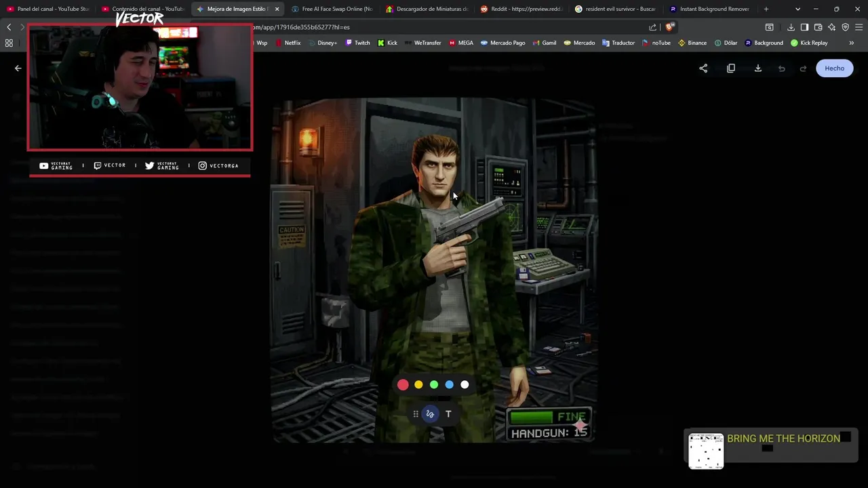Image resolution: width=868 pixels, height=488 pixels.
Task: Open the Wsp bookmark
Action: 262,43
